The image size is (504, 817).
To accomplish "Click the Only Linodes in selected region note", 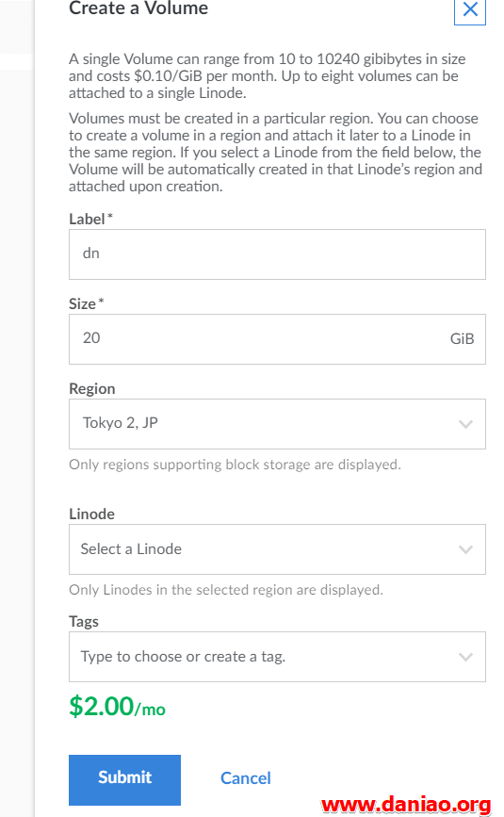I will click(x=226, y=589).
